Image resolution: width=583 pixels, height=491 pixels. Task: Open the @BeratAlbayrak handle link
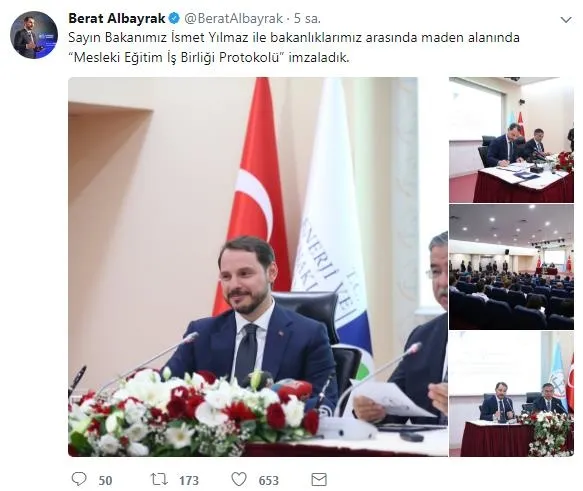tap(233, 18)
